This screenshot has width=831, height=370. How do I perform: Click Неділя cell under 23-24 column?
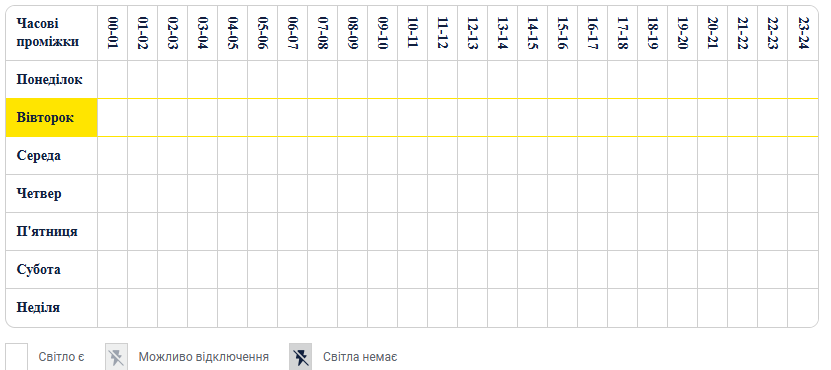(803, 308)
